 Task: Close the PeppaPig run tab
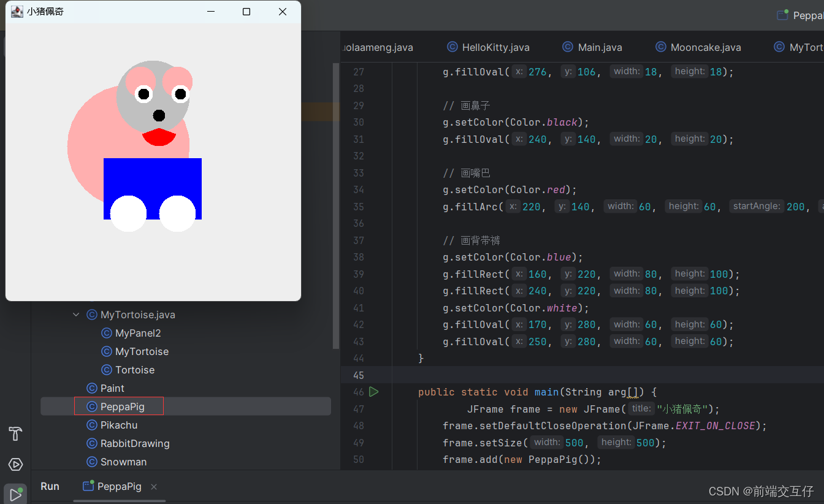(154, 487)
